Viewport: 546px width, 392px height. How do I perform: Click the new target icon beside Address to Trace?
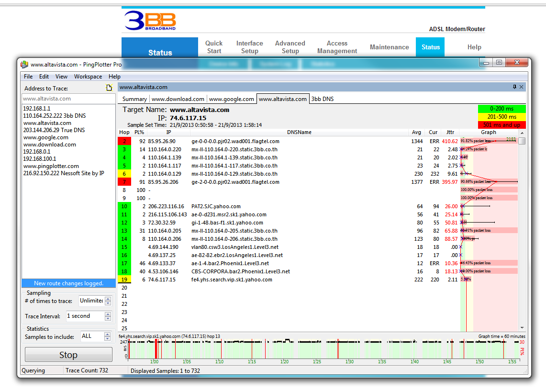pos(109,88)
